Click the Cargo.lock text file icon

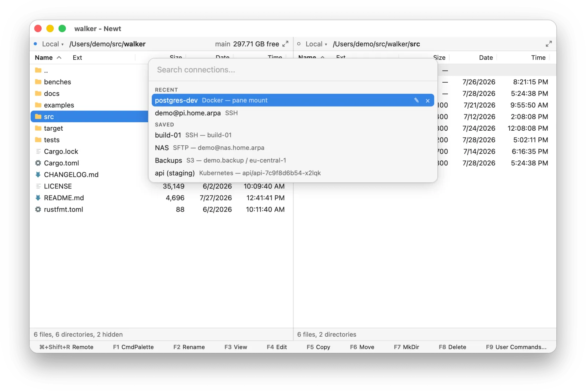pyautogui.click(x=38, y=152)
